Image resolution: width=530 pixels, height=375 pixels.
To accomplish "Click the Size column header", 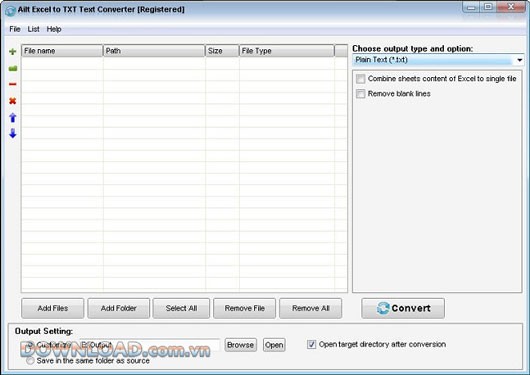I will pos(222,51).
